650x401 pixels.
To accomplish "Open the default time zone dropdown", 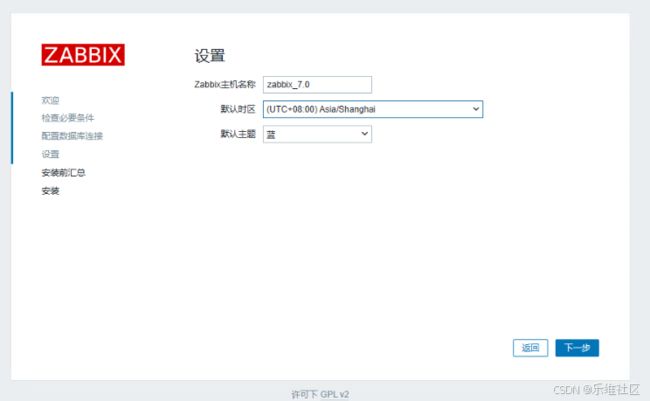I will click(373, 109).
